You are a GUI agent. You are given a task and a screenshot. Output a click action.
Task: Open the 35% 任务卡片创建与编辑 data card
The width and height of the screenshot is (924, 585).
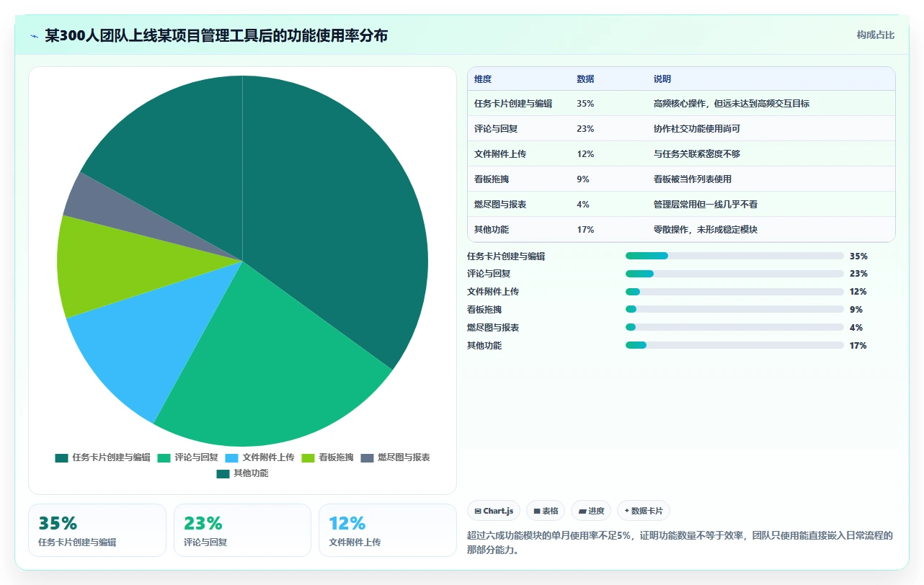[97, 530]
